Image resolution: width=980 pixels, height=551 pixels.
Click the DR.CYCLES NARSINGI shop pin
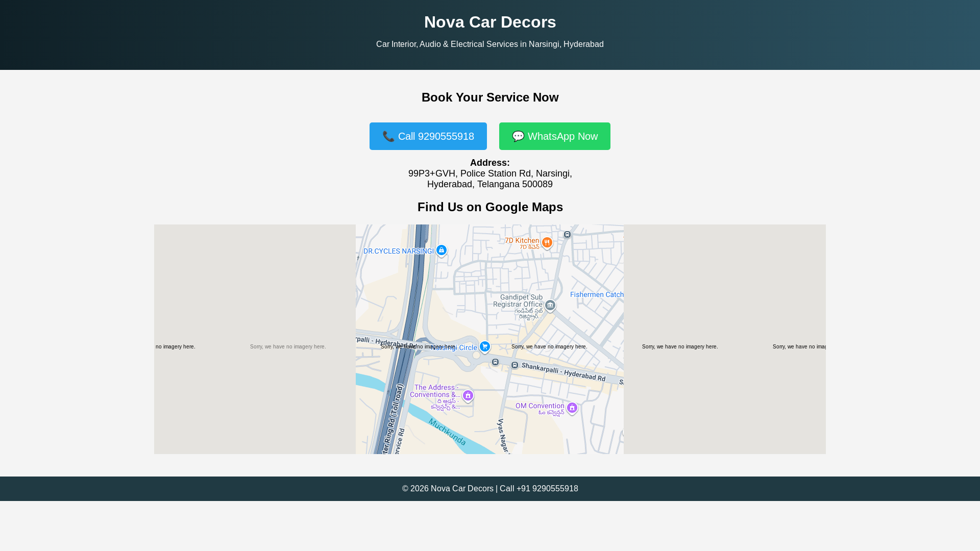[442, 251]
